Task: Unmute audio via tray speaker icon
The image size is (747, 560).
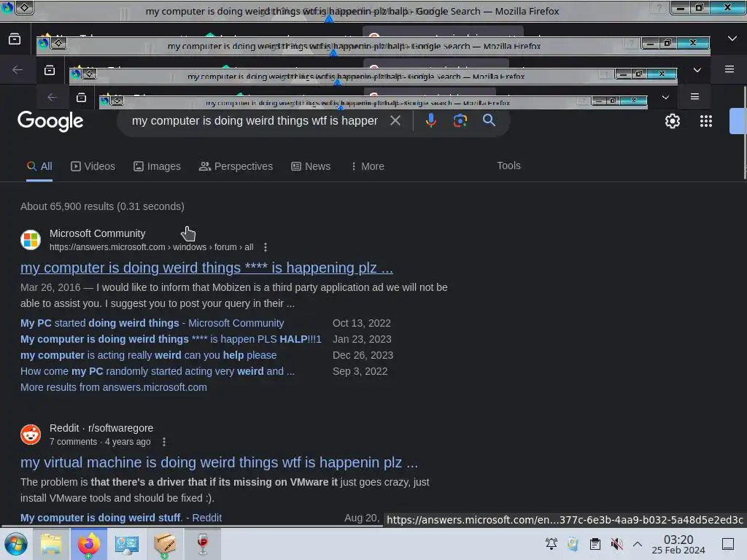Action: click(x=616, y=544)
